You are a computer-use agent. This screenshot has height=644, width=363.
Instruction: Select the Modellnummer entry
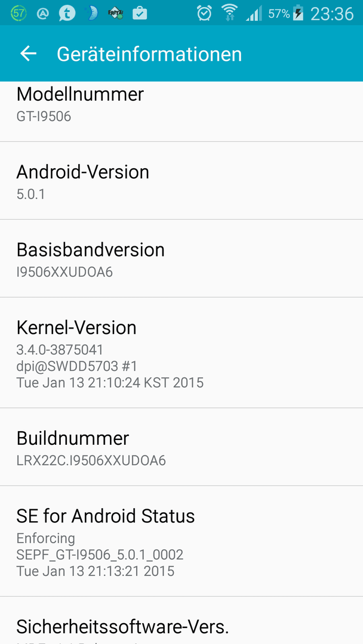[181, 112]
